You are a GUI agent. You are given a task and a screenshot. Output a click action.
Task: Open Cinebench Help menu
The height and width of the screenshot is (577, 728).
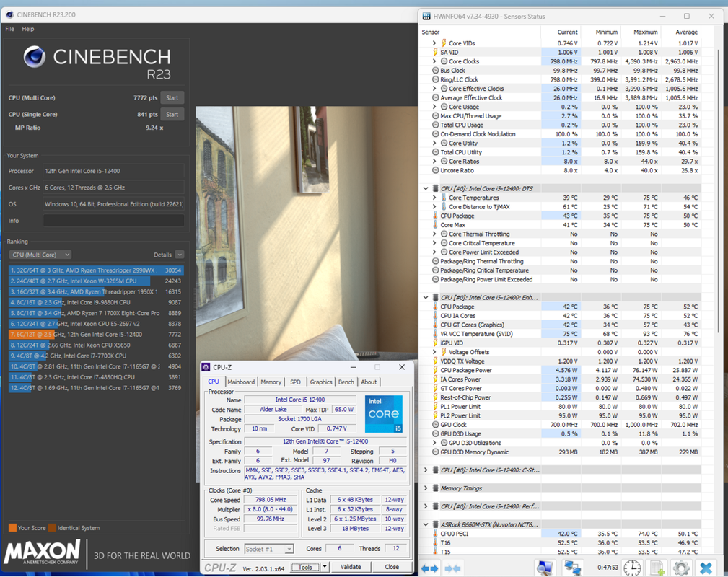coord(28,29)
